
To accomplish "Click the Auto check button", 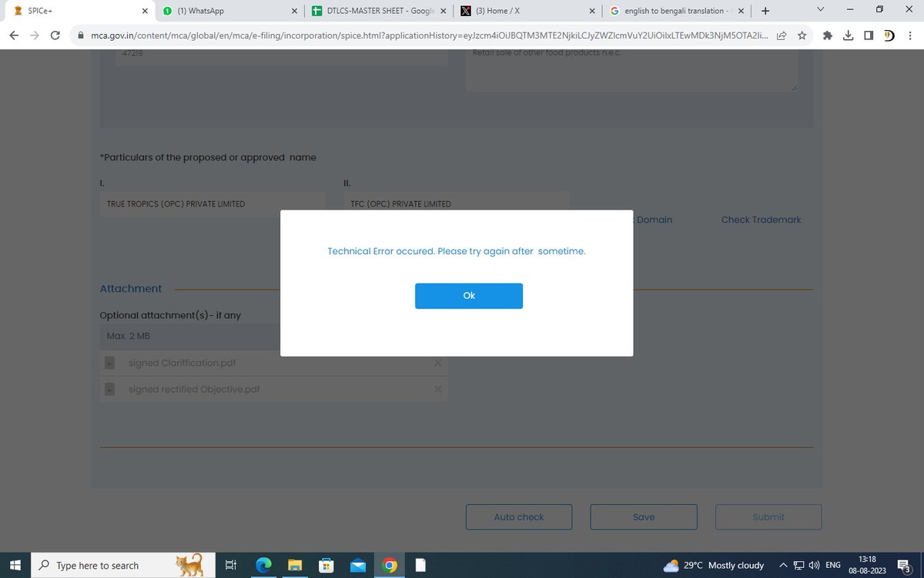I will [519, 517].
